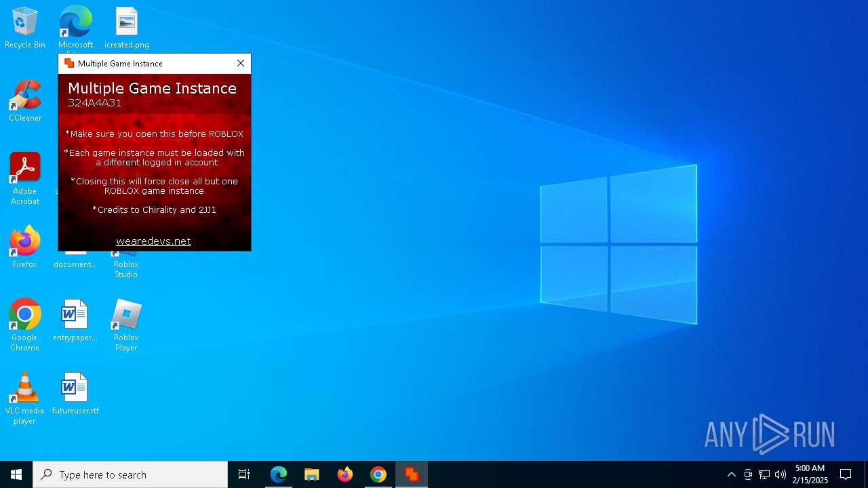Click the Multiple Game Instance title bar icon
Image resolution: width=868 pixels, height=488 pixels.
click(x=68, y=63)
